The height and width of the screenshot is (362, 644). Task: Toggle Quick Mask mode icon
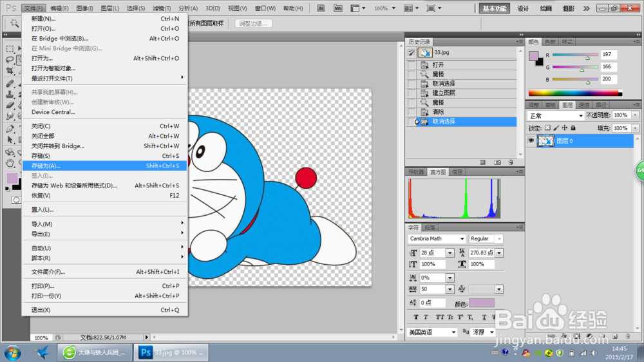(15, 200)
